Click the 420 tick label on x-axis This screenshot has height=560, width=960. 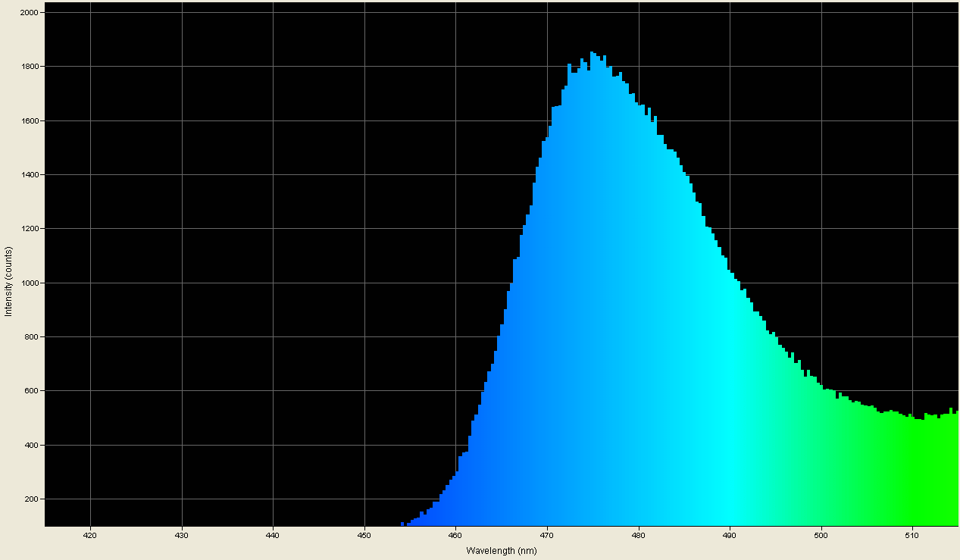(x=90, y=535)
